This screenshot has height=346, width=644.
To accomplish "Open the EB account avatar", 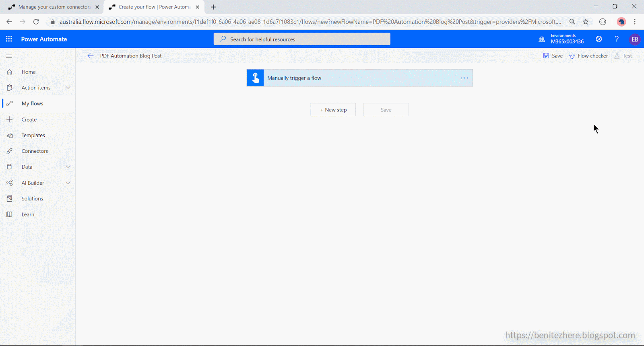I will point(635,39).
